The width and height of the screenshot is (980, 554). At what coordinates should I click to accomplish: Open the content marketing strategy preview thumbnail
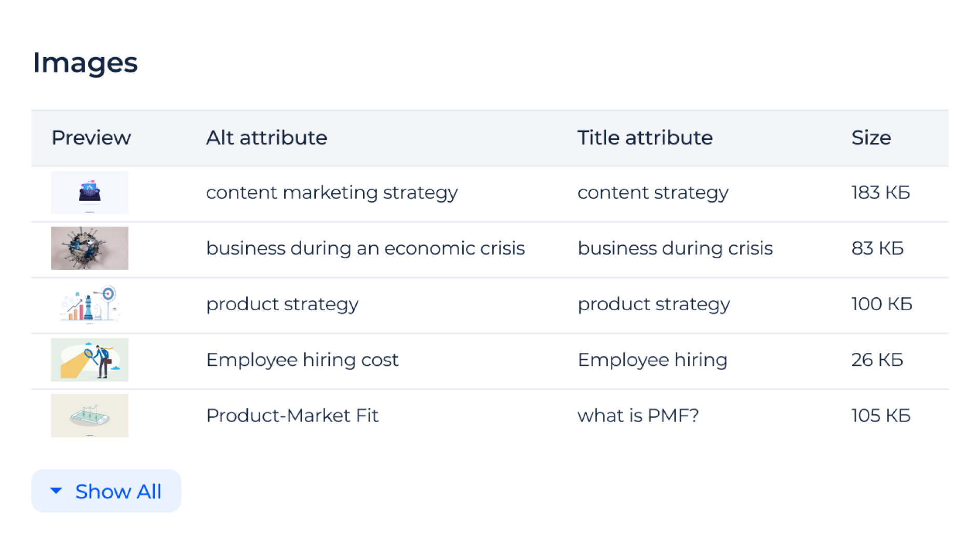coord(89,192)
